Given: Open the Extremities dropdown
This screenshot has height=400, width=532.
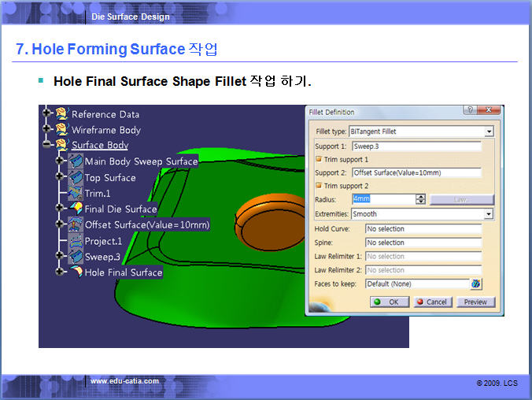Looking at the screenshot, I should coord(489,214).
